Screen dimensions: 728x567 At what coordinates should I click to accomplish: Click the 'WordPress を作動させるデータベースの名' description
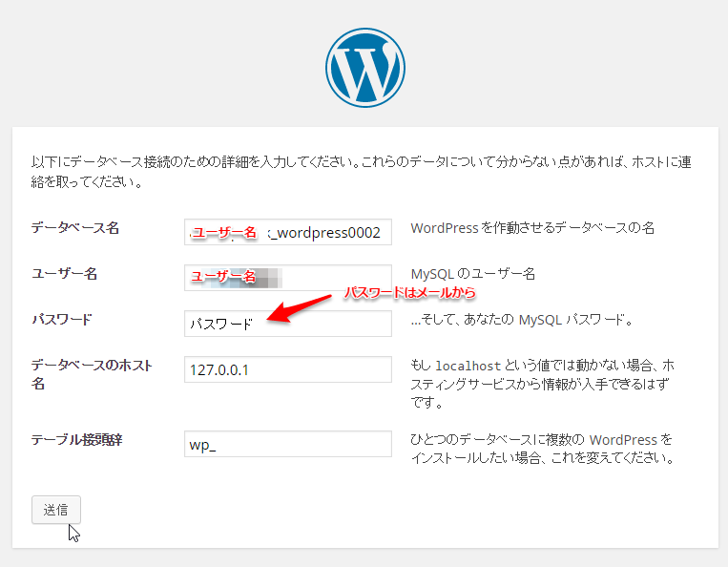point(532,228)
